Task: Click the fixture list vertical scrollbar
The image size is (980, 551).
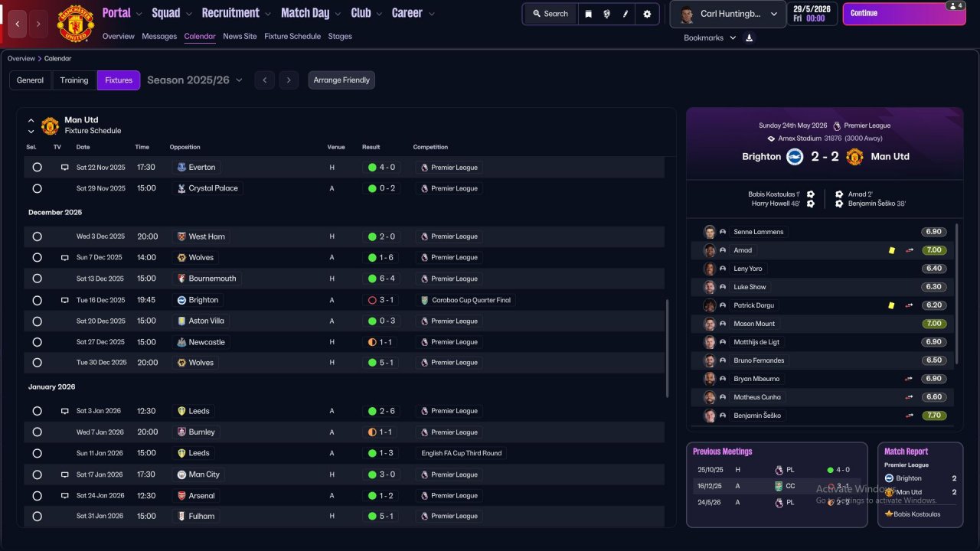Action: [x=668, y=348]
